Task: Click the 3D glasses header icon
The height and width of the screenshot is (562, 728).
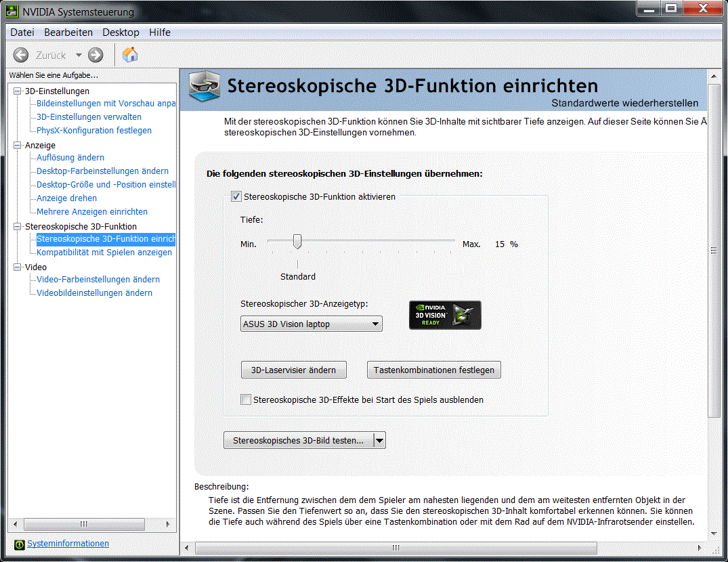Action: pos(205,86)
